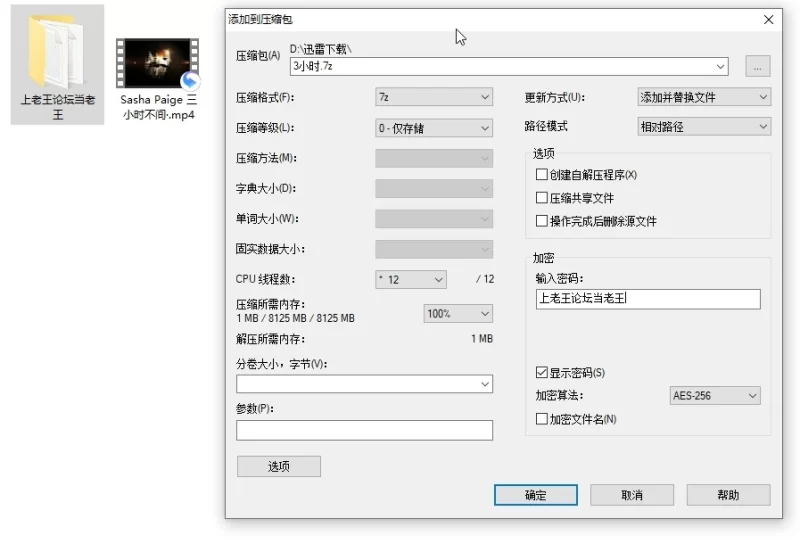Click the 输入密码 password field
Image resolution: width=800 pixels, height=544 pixels.
[647, 299]
